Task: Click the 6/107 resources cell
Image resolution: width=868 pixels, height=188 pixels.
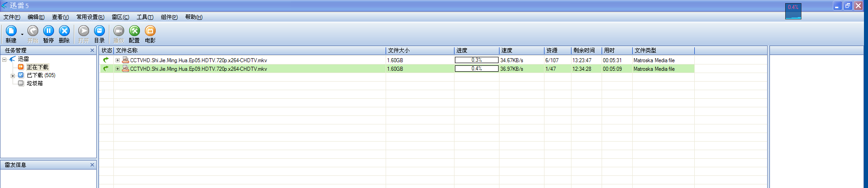Action: click(552, 60)
